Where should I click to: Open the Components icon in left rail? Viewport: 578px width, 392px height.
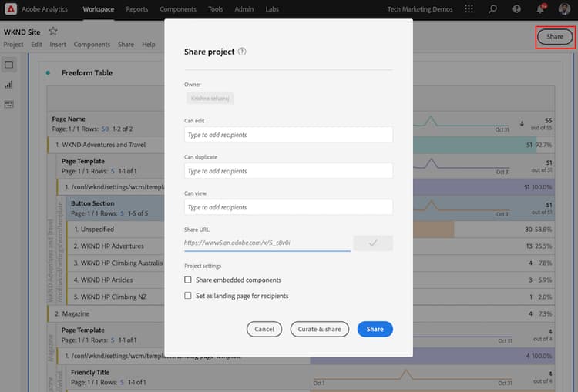pyautogui.click(x=8, y=104)
